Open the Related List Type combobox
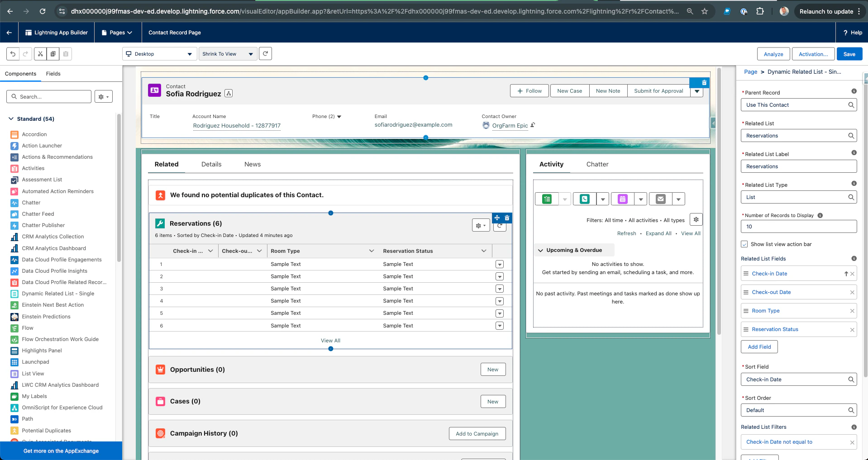Viewport: 868px width, 460px height. 799,197
